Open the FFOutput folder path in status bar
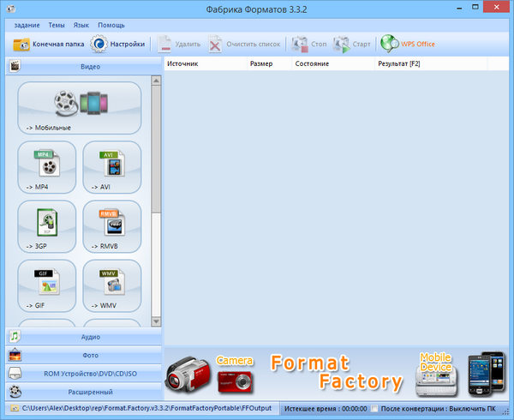 [x=144, y=409]
